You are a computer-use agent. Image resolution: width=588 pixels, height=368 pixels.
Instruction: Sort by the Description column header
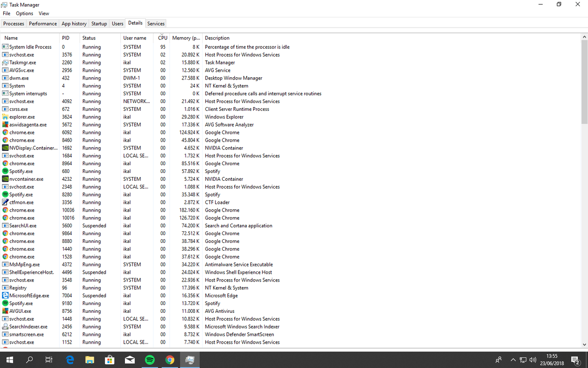pyautogui.click(x=391, y=38)
